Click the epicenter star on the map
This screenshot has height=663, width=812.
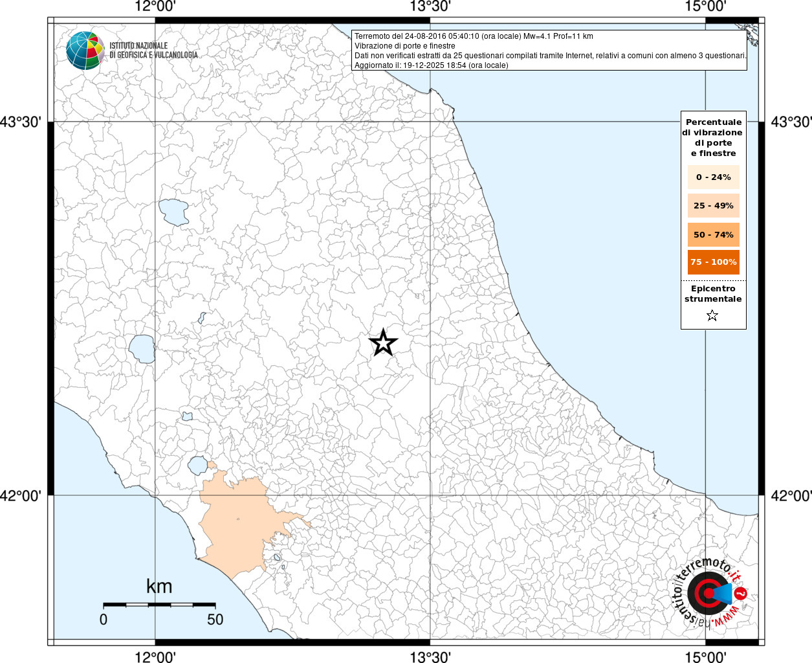383,343
